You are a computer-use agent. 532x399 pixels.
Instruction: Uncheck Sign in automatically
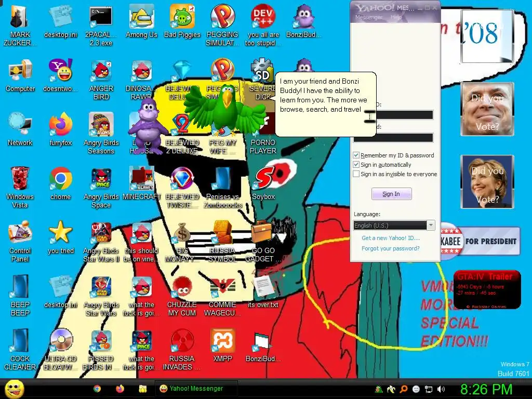[356, 165]
